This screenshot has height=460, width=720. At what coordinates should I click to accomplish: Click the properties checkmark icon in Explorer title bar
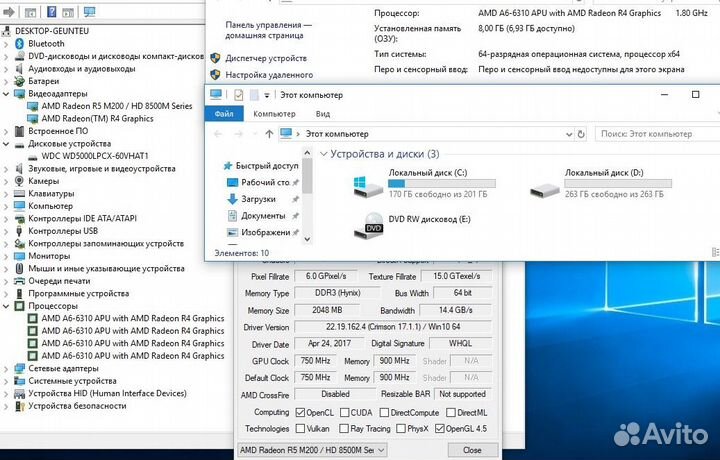click(x=238, y=95)
